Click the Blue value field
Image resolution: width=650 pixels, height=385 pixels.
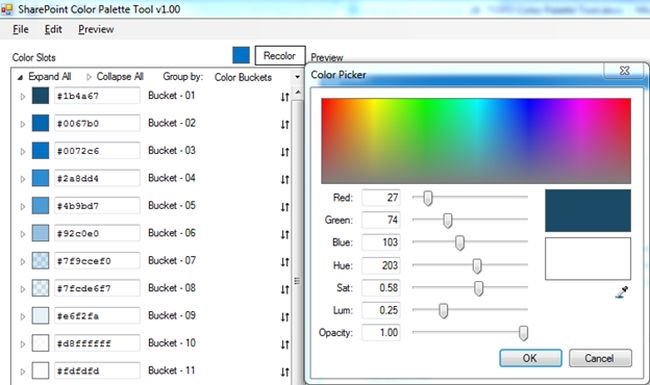pos(381,242)
